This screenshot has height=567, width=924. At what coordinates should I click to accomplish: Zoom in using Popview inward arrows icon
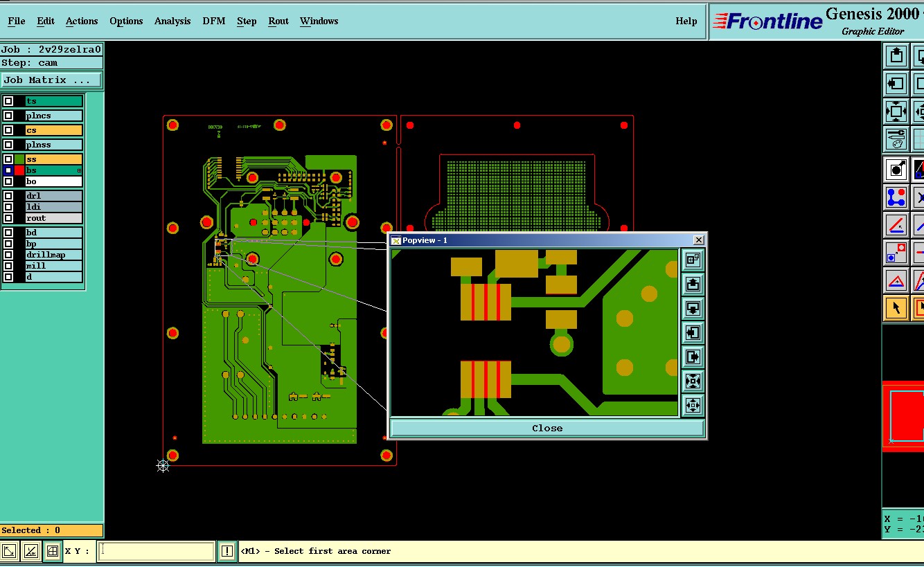pyautogui.click(x=693, y=381)
